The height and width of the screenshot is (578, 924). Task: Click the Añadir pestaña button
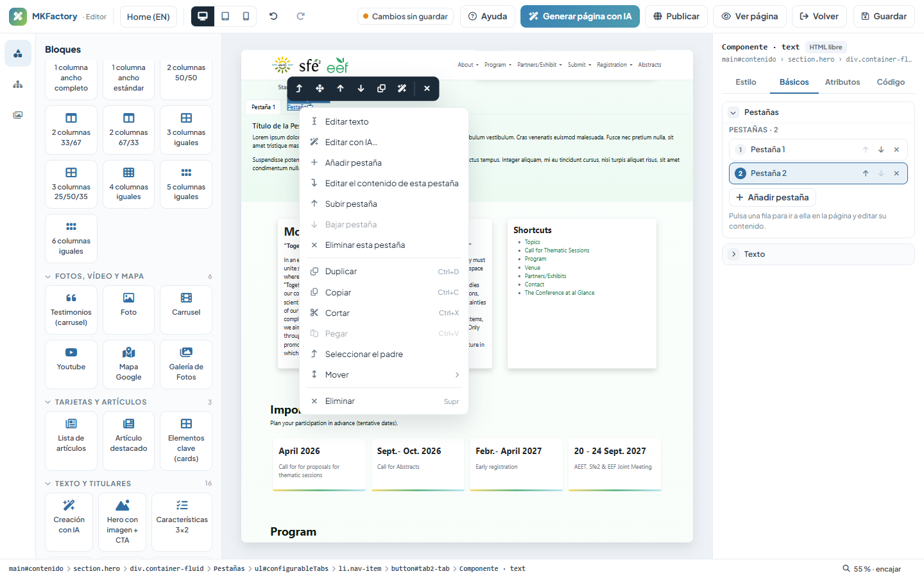pos(772,197)
